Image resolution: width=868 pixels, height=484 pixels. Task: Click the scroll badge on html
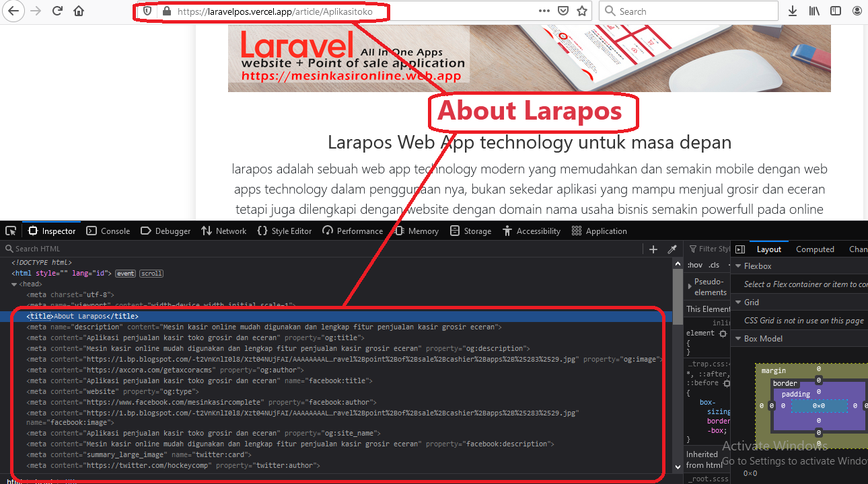(x=151, y=274)
